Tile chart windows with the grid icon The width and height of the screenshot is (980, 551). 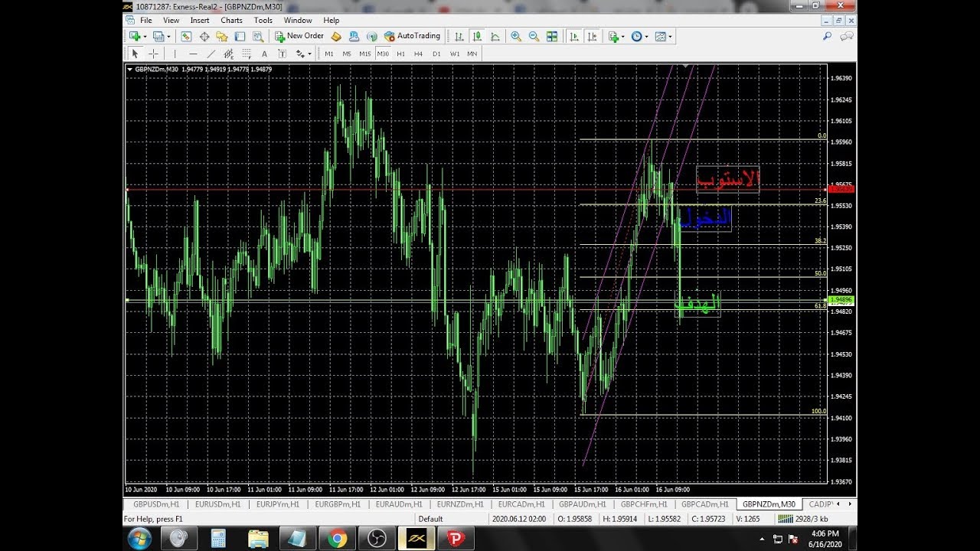(552, 36)
